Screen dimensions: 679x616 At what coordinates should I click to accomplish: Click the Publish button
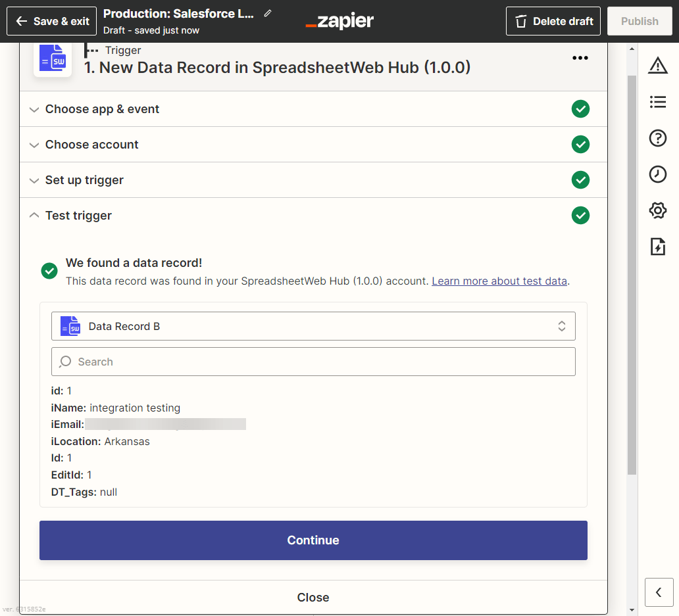pyautogui.click(x=640, y=21)
